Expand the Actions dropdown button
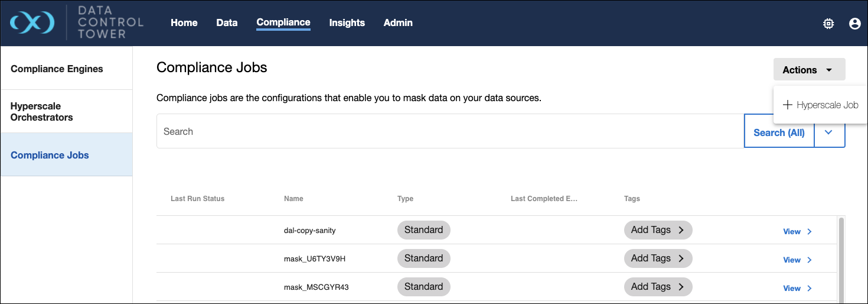 pos(808,70)
